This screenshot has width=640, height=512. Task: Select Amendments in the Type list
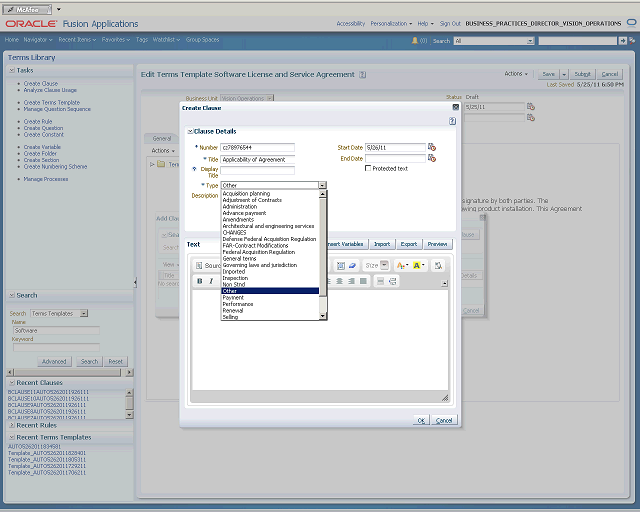pos(270,220)
